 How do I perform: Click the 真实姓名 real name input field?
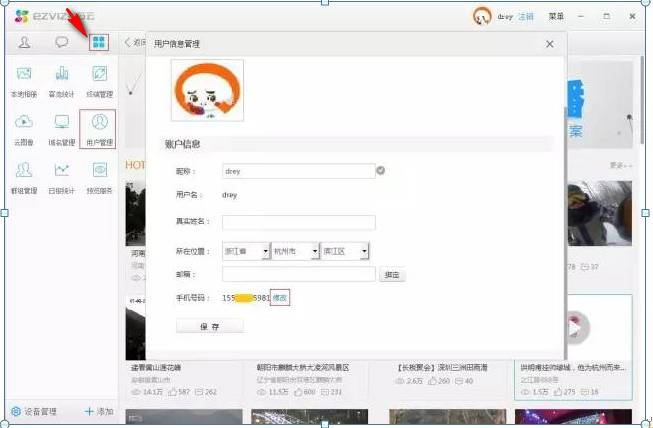tap(298, 223)
